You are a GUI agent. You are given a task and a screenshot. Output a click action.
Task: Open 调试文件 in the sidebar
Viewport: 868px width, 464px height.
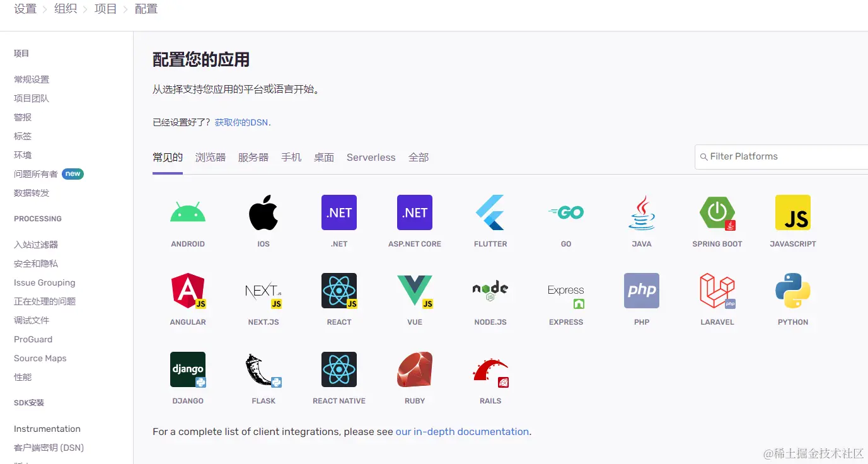(32, 320)
